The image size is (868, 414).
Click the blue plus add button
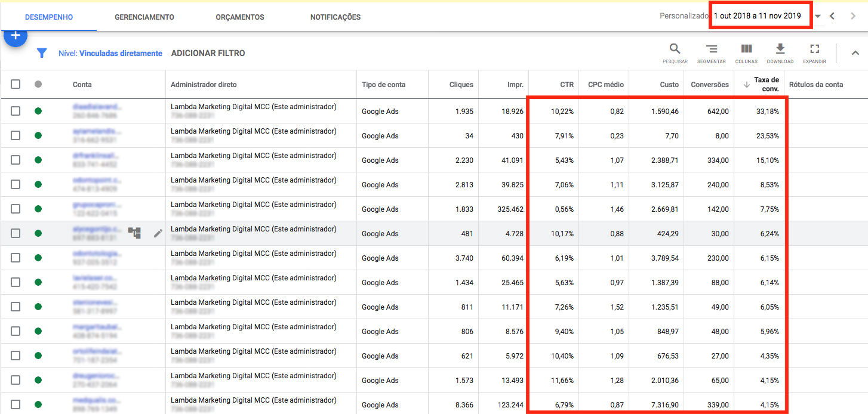[16, 36]
